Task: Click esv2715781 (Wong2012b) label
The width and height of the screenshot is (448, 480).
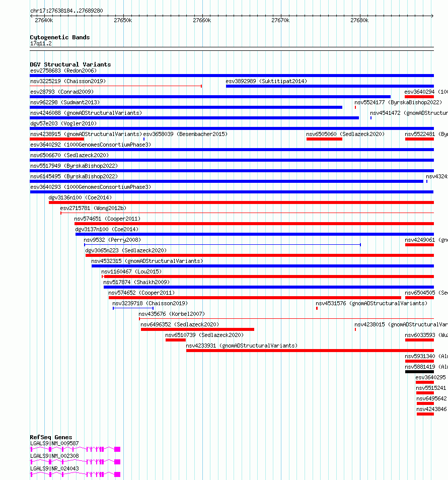Action: click(x=93, y=208)
